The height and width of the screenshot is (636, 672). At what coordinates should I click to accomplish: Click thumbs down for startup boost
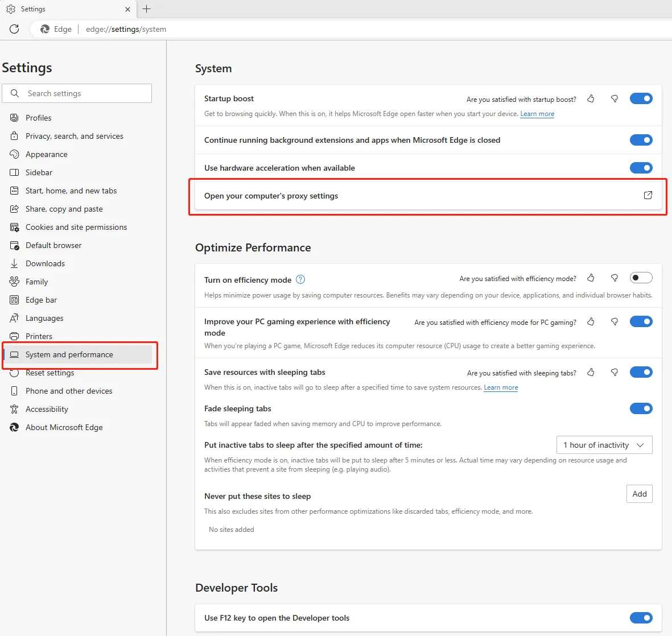coord(614,99)
